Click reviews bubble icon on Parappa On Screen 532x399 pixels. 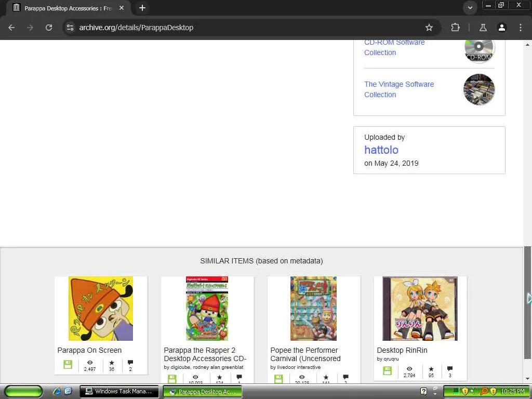click(x=130, y=363)
